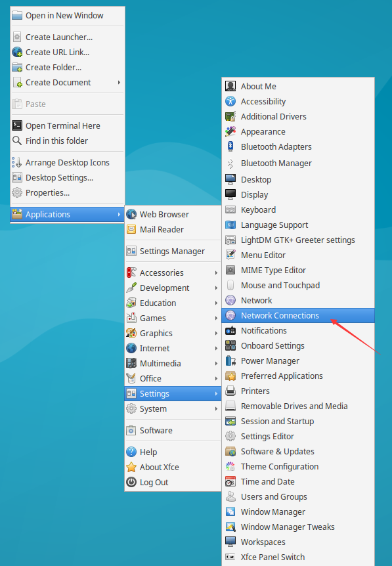Click the Bluetooth Manager icon

(x=230, y=163)
